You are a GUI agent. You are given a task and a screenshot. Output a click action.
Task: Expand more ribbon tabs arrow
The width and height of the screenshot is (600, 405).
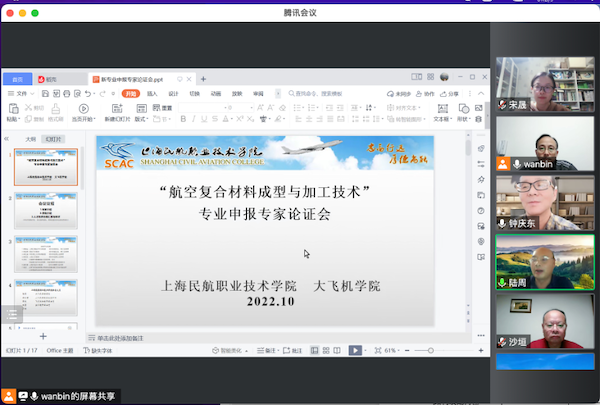click(x=278, y=93)
